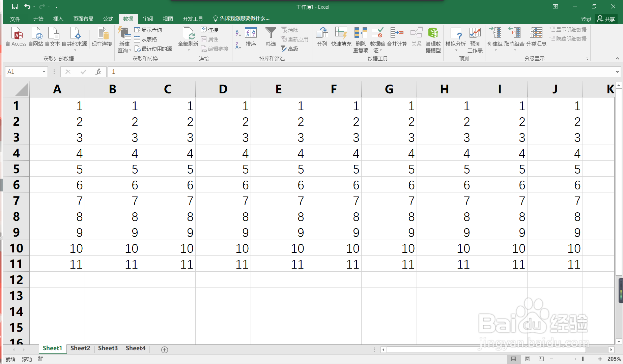Open Customize Quick Access Toolbar dropdown
Screen dimensions: 623x364
pyautogui.click(x=56, y=6)
